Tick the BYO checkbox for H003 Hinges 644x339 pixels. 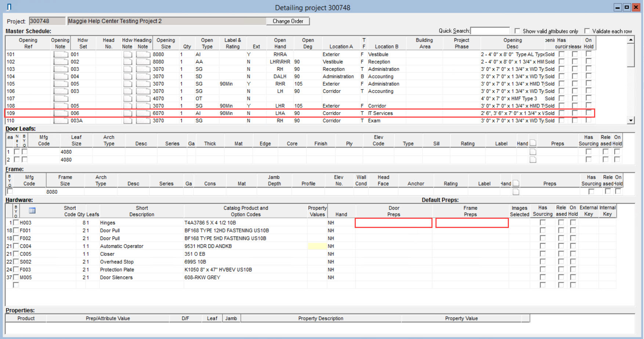click(16, 222)
